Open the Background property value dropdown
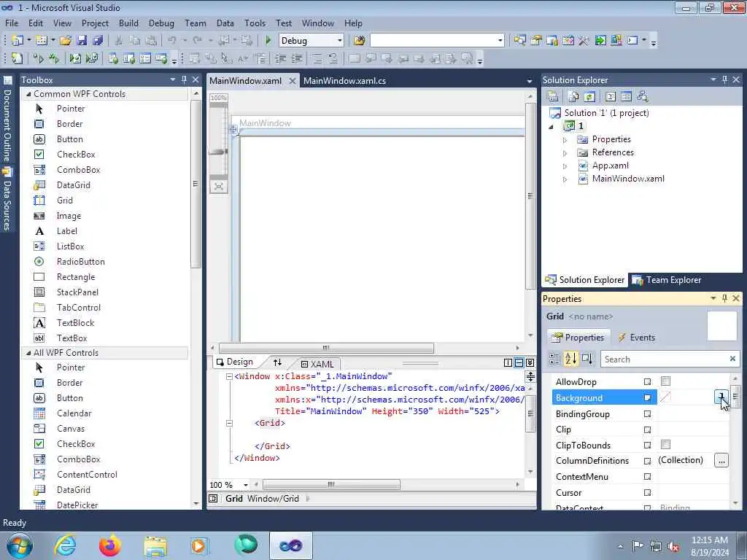The height and width of the screenshot is (560, 747). click(721, 397)
